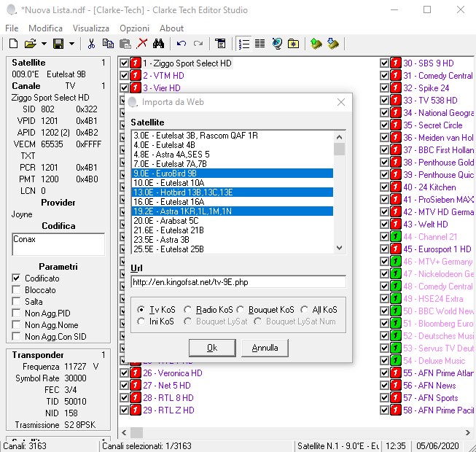Uncheck the box for 45 - Eurosport 1 HD
This screenshot has height=452, width=476.
click(384, 249)
